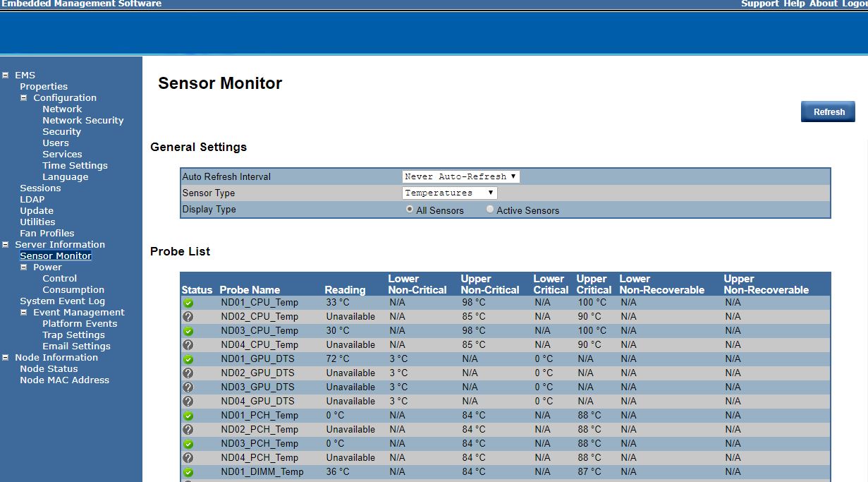Image resolution: width=868 pixels, height=482 pixels.
Task: Collapse the Power tree node
Action: tap(24, 267)
